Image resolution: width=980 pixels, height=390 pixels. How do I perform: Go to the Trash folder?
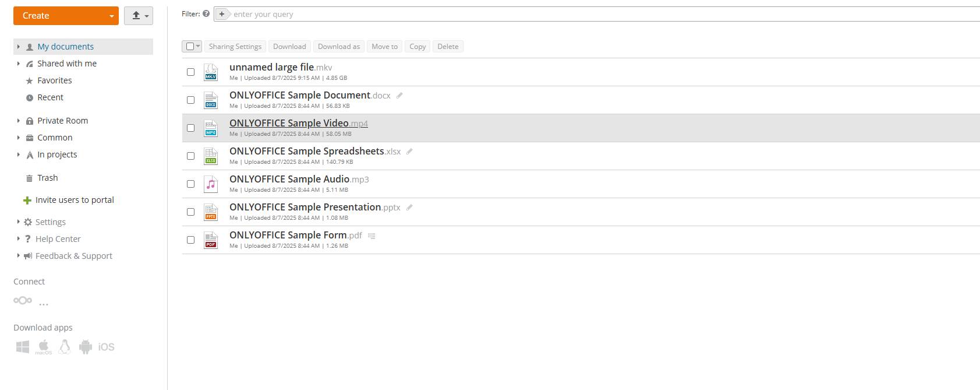pos(47,178)
